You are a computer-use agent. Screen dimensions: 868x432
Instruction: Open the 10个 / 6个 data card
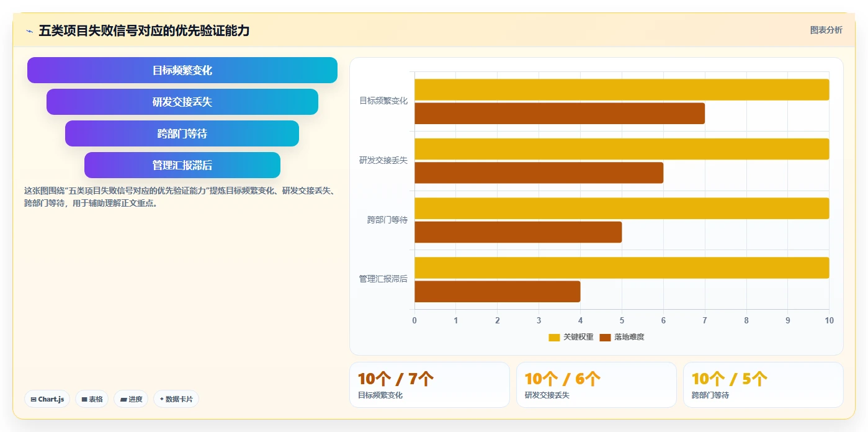[596, 385]
